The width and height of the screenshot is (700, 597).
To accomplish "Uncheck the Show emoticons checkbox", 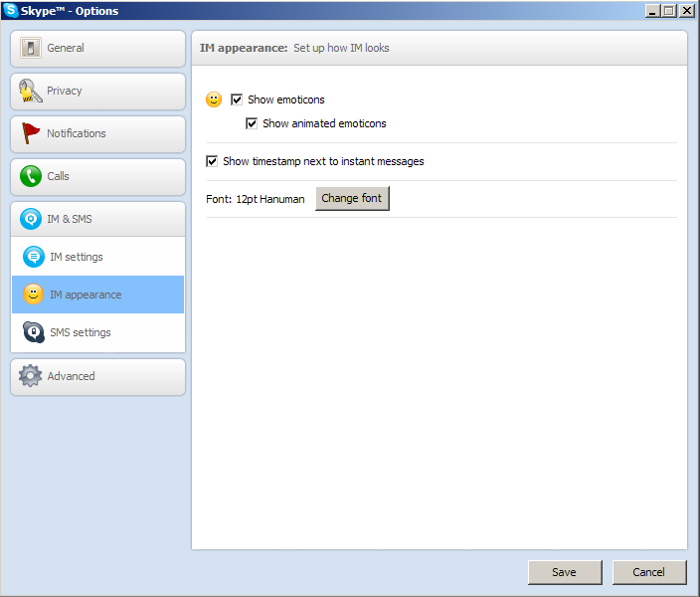I will [x=237, y=99].
